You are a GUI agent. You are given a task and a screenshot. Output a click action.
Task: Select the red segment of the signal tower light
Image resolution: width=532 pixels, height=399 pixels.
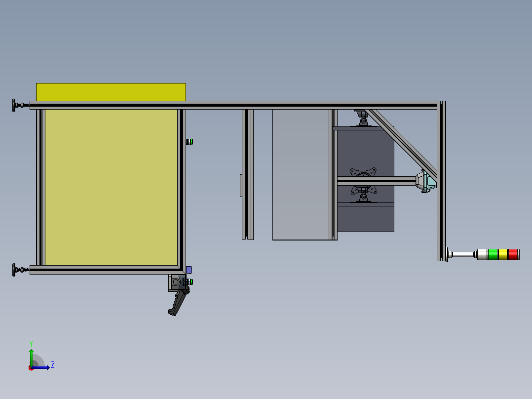513,254
